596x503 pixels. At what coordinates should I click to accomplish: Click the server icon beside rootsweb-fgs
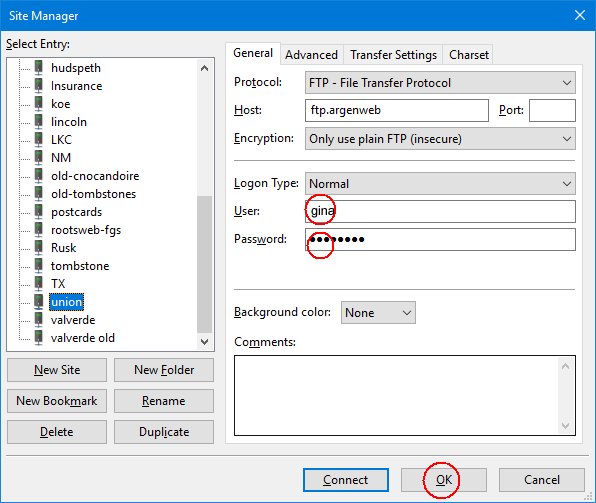pyautogui.click(x=39, y=230)
